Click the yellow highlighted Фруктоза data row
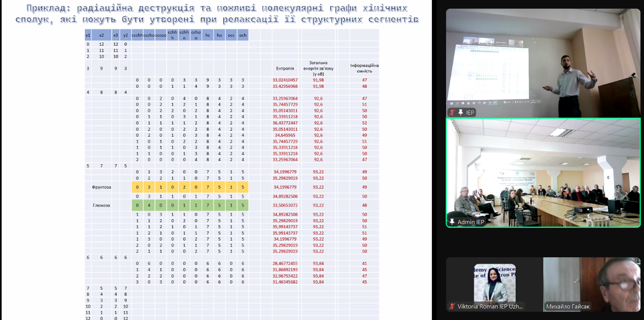Screen dimensions: 644x320 tap(190, 187)
